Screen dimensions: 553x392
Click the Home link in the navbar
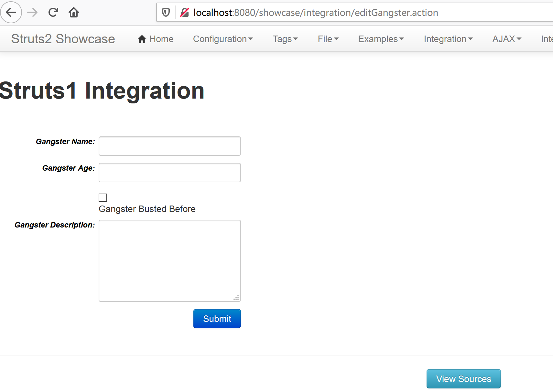pyautogui.click(x=156, y=39)
